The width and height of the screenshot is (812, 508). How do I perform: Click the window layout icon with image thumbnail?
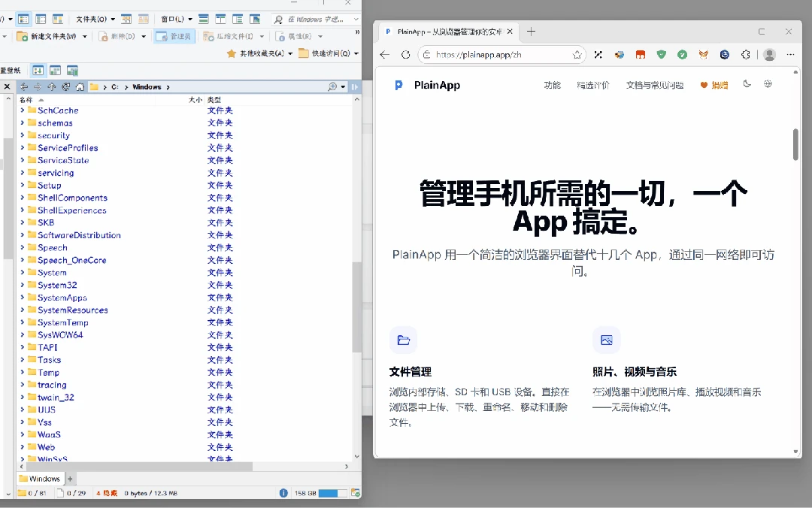(255, 19)
